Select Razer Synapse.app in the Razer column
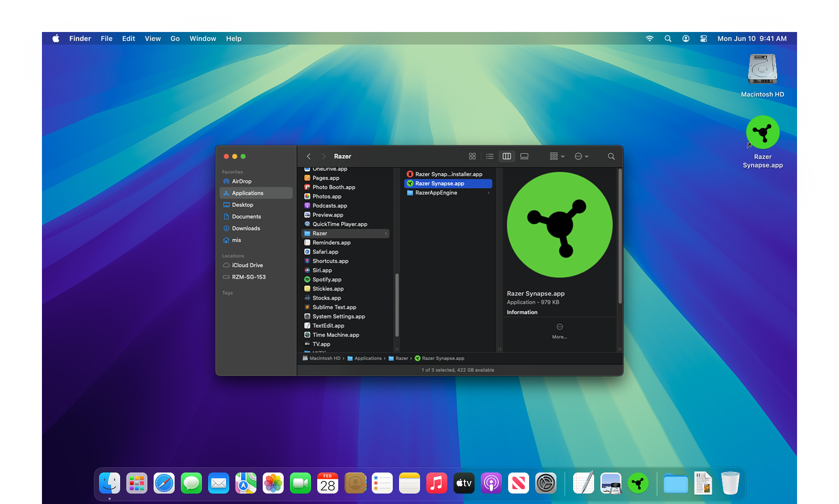839x504 pixels. pyautogui.click(x=448, y=184)
